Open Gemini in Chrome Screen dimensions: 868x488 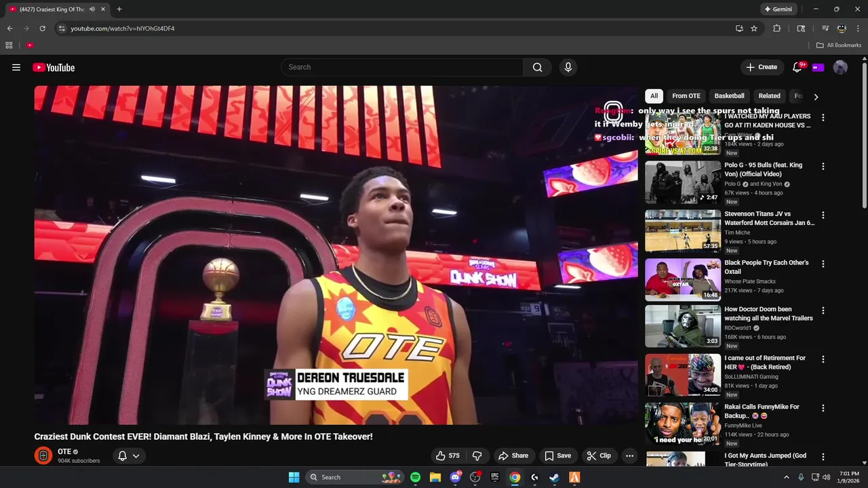(778, 9)
